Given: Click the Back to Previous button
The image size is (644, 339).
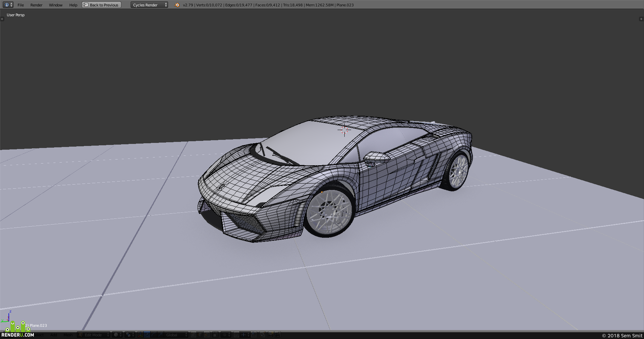Looking at the screenshot, I should tap(101, 5).
